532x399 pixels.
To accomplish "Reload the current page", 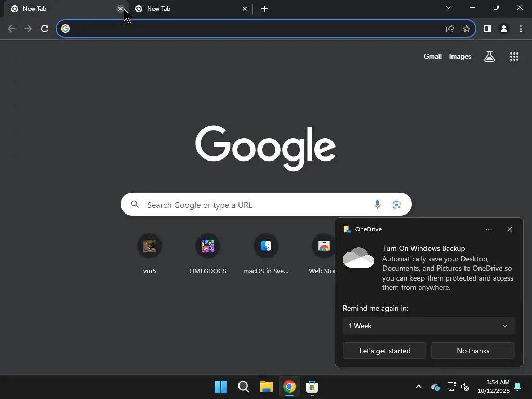I will [x=45, y=29].
